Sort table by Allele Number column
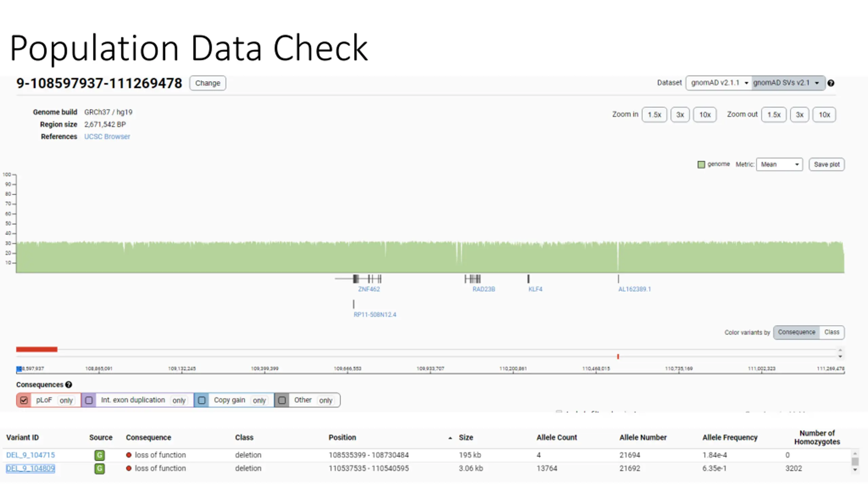 coord(643,438)
